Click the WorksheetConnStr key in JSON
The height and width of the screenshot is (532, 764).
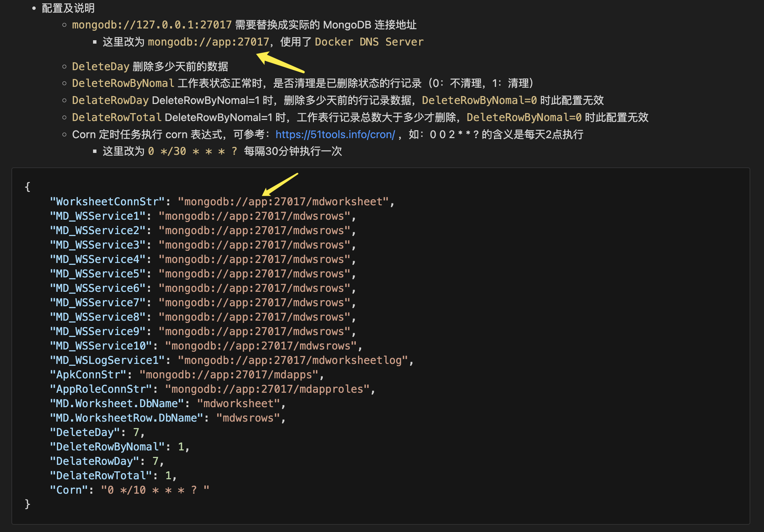(x=107, y=201)
